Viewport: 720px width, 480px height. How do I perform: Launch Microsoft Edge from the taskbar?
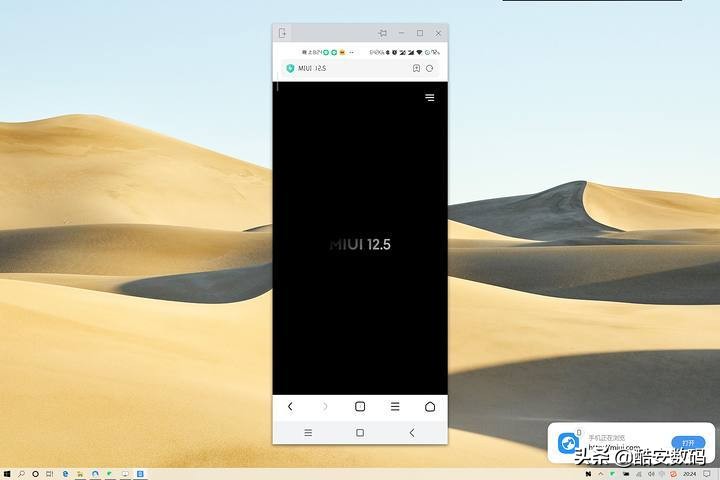[65, 474]
